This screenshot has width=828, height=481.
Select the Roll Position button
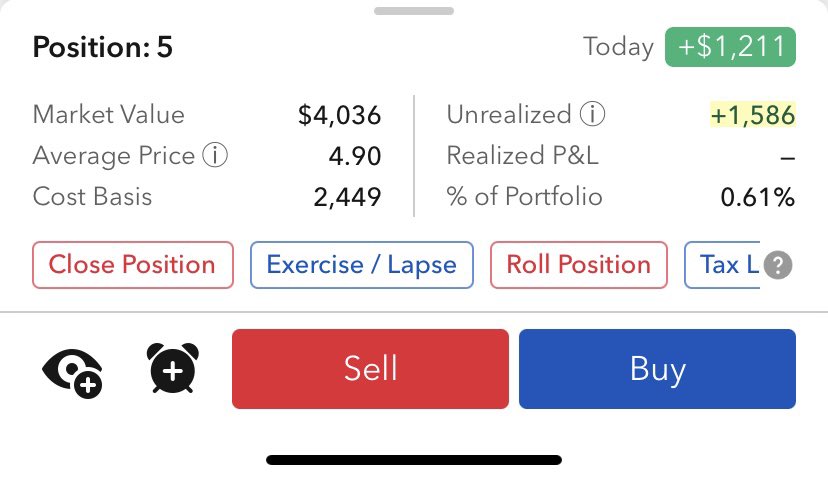coord(579,265)
